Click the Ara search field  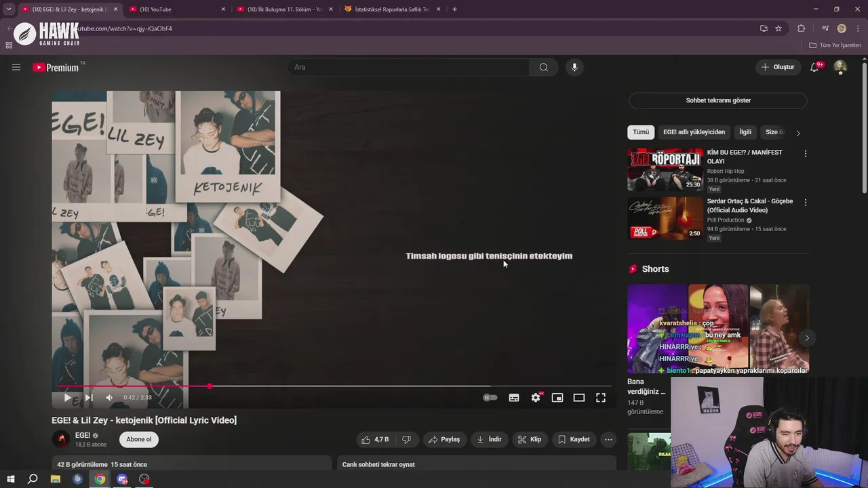pyautogui.click(x=409, y=67)
